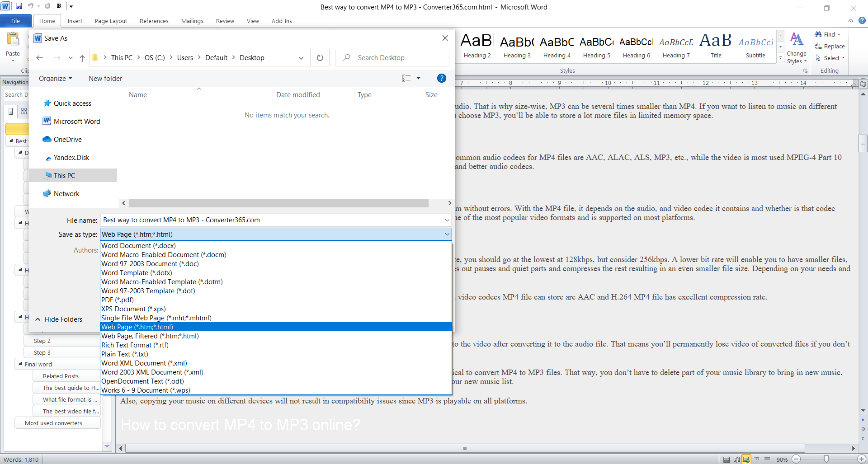
Task: Click the zoom slider in status bar
Action: (x=826, y=459)
